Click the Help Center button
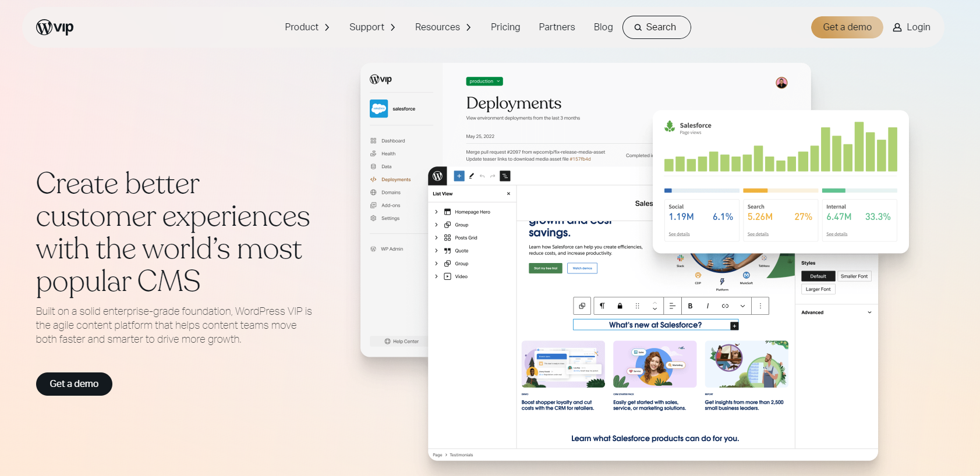980x476 pixels. tap(402, 342)
